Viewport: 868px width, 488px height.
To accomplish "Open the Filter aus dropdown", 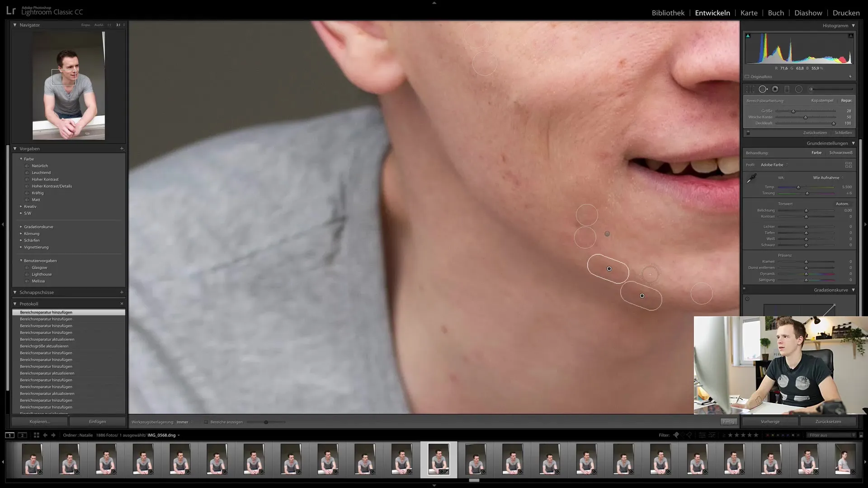I will pos(831,435).
